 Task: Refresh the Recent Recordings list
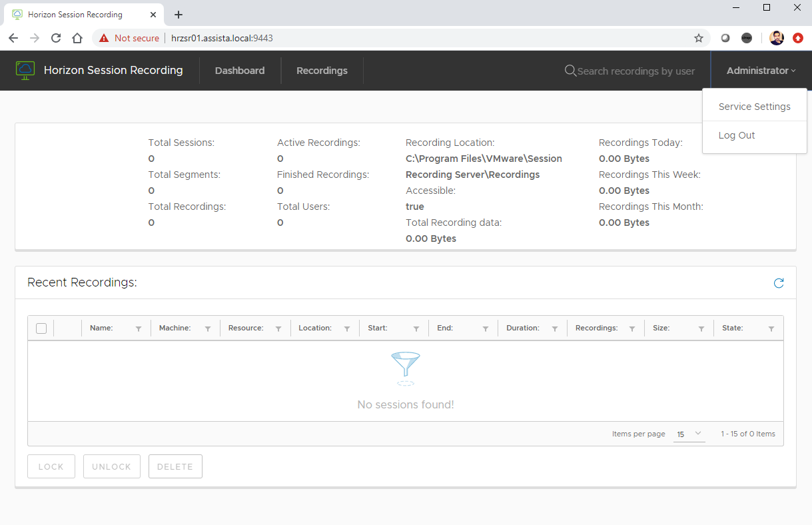click(x=779, y=283)
